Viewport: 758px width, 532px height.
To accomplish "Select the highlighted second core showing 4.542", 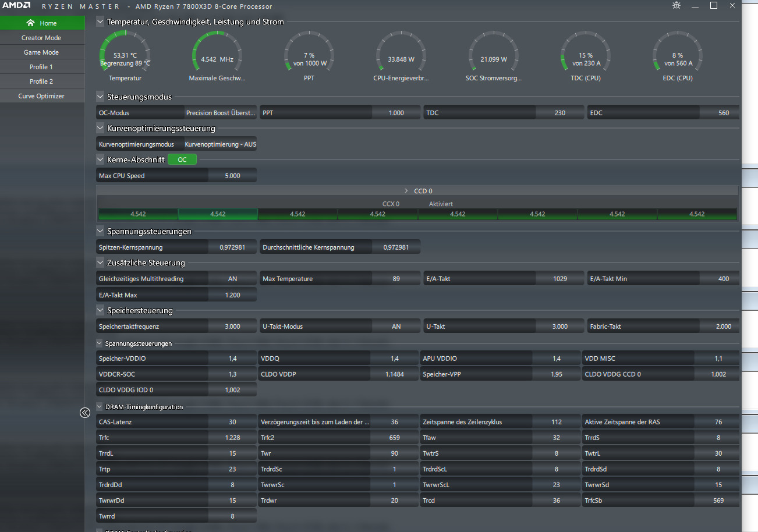I will point(218,214).
